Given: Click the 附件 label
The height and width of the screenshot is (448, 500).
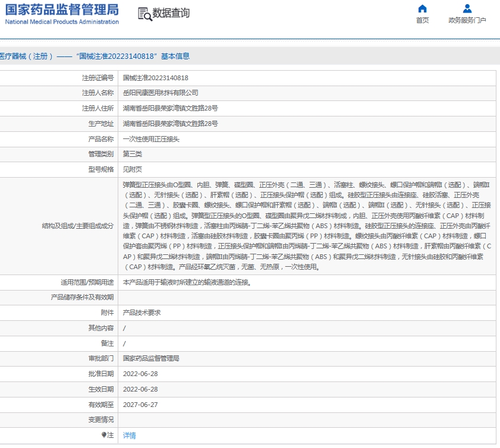Looking at the screenshot, I should tap(108, 313).
